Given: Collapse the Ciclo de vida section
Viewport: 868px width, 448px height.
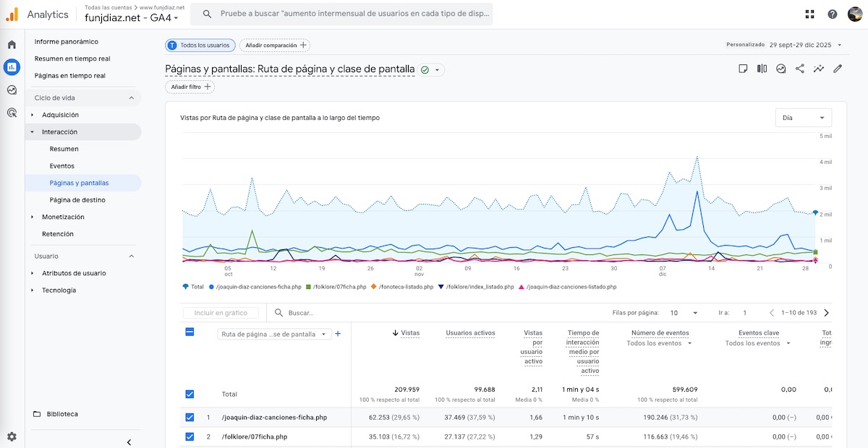Looking at the screenshot, I should tap(131, 97).
